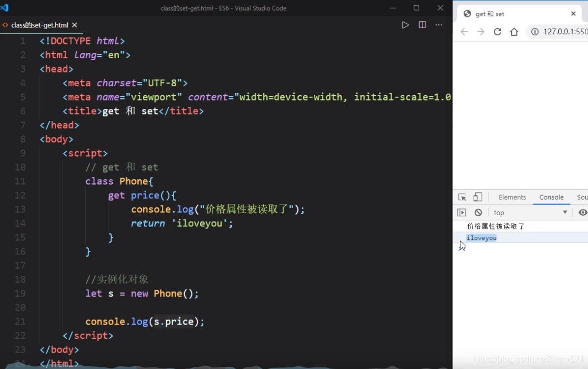Click the <!DOCTYPE html> line
The height and width of the screenshot is (369, 588).
pos(82,41)
